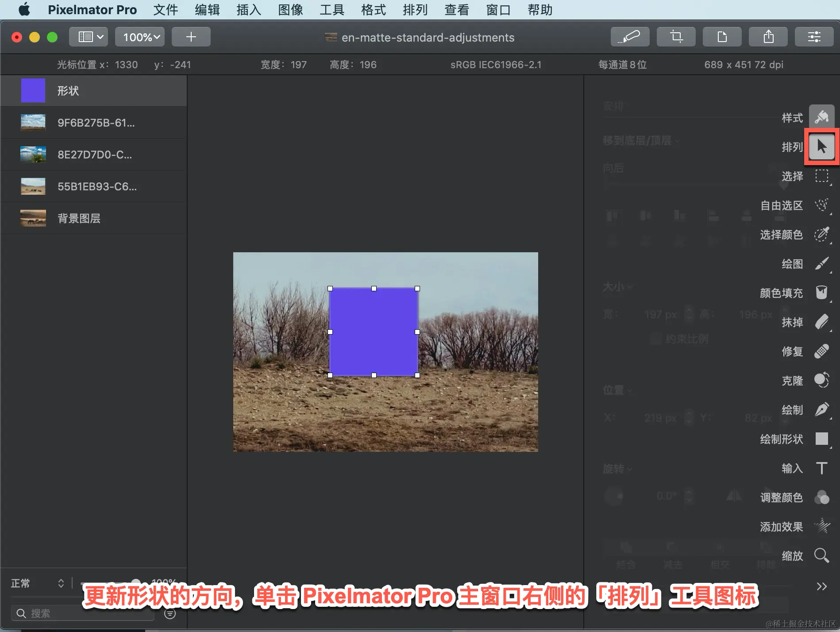Select the 8E27D7D0-C... layer
The width and height of the screenshot is (840, 632).
93,154
